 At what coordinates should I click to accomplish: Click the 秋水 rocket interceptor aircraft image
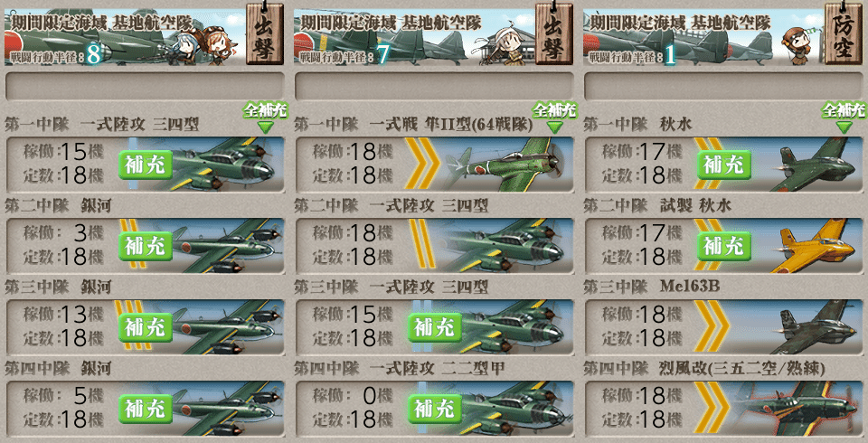point(809,165)
